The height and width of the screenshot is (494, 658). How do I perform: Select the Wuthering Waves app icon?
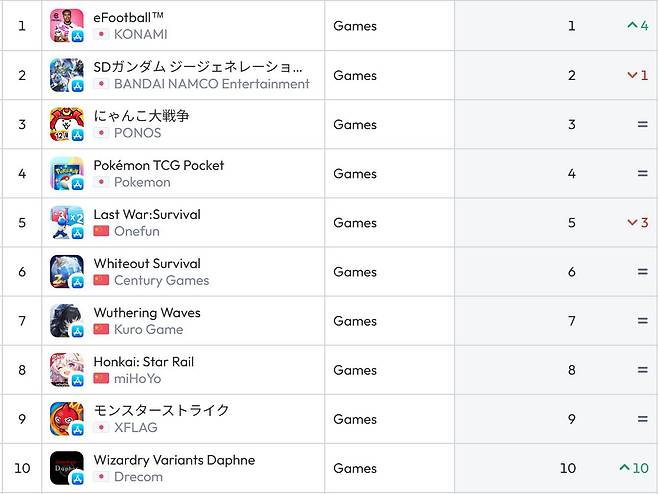pyautogui.click(x=66, y=320)
